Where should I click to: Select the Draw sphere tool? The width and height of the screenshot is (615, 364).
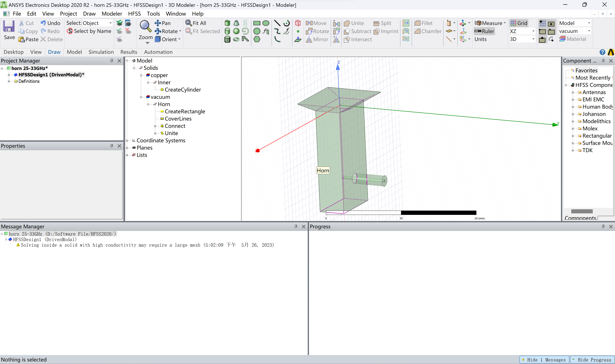click(x=236, y=31)
